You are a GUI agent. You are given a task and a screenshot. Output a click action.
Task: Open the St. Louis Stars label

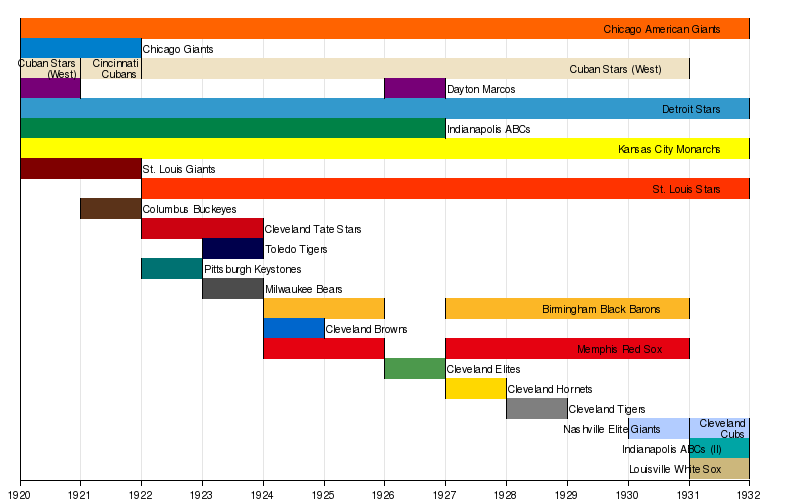click(x=686, y=189)
